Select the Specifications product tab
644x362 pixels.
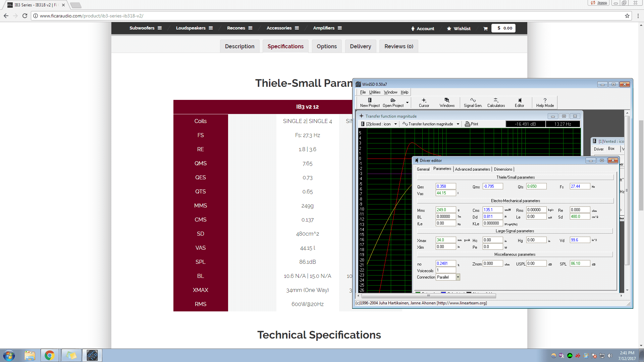(x=285, y=46)
